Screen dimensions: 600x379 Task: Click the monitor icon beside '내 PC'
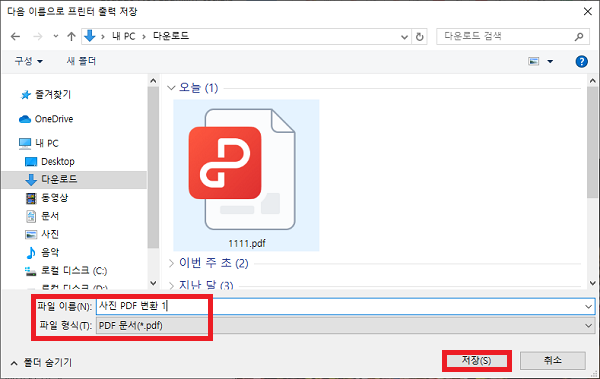tap(25, 144)
